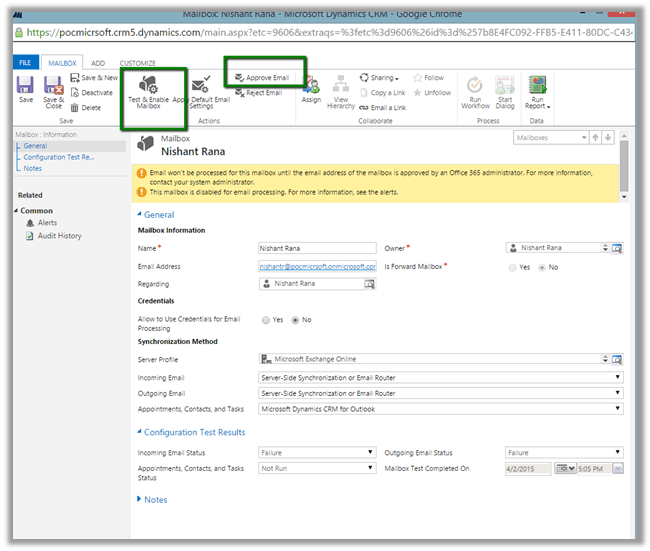Select Yes for Is Forward Mailbox

[514, 268]
